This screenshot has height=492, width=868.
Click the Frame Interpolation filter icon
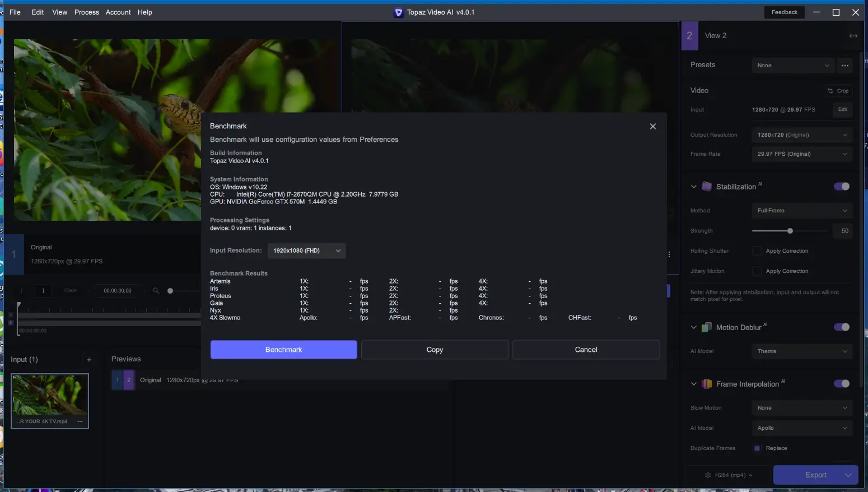pyautogui.click(x=707, y=384)
